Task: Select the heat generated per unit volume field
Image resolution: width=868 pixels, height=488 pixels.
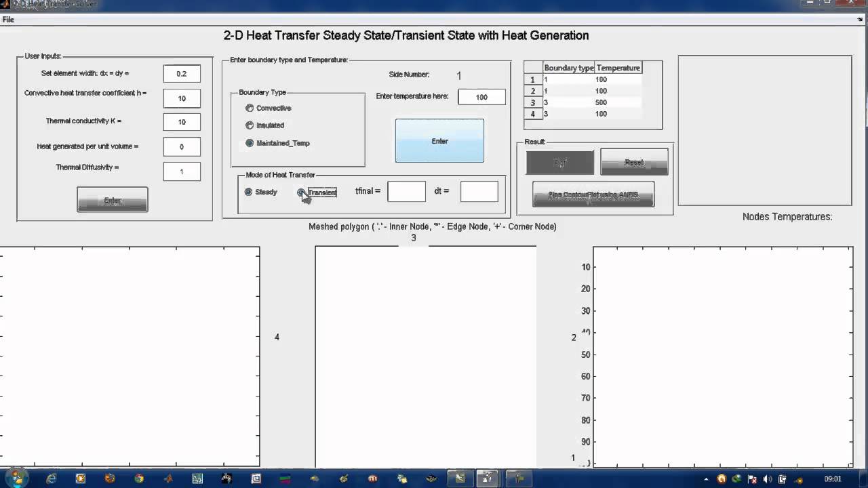Action: 182,146
